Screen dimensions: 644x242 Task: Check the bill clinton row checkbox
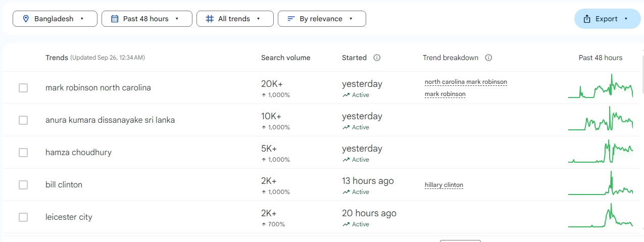point(23,185)
